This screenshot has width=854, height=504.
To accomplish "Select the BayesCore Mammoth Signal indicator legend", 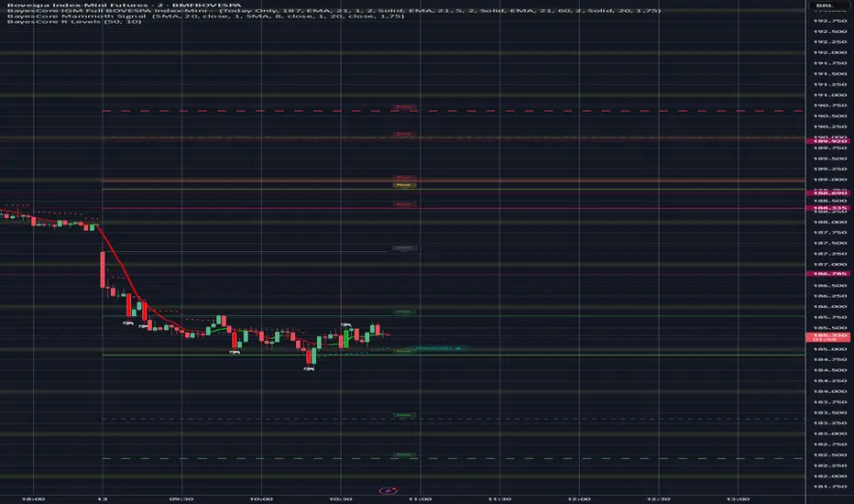I will pos(205,16).
